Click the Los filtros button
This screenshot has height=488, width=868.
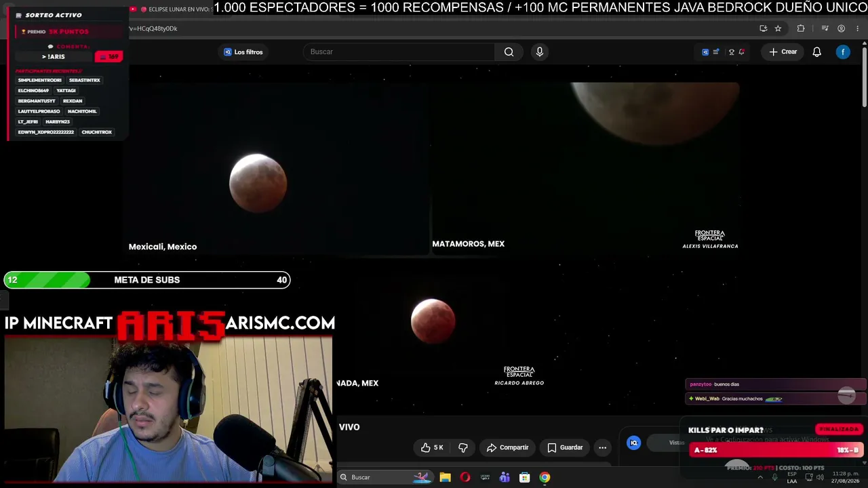(243, 52)
